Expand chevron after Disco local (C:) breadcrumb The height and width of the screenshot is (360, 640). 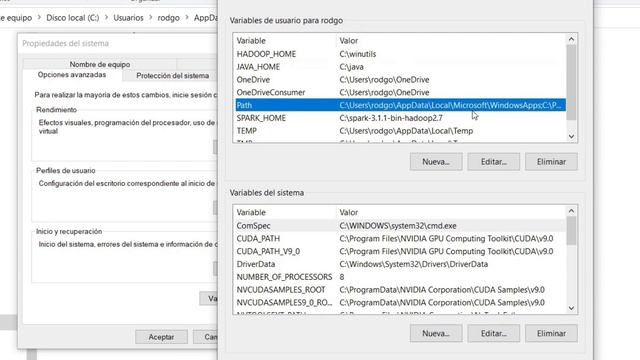(106, 18)
